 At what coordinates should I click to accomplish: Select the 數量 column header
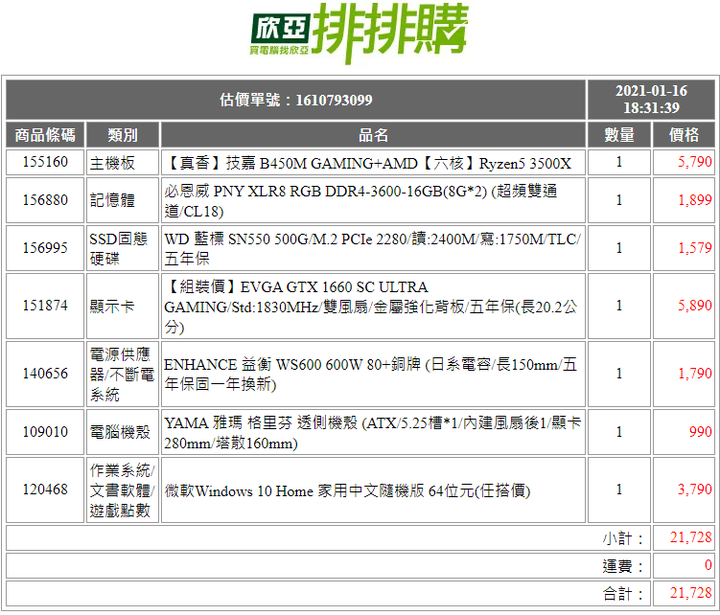pos(619,135)
